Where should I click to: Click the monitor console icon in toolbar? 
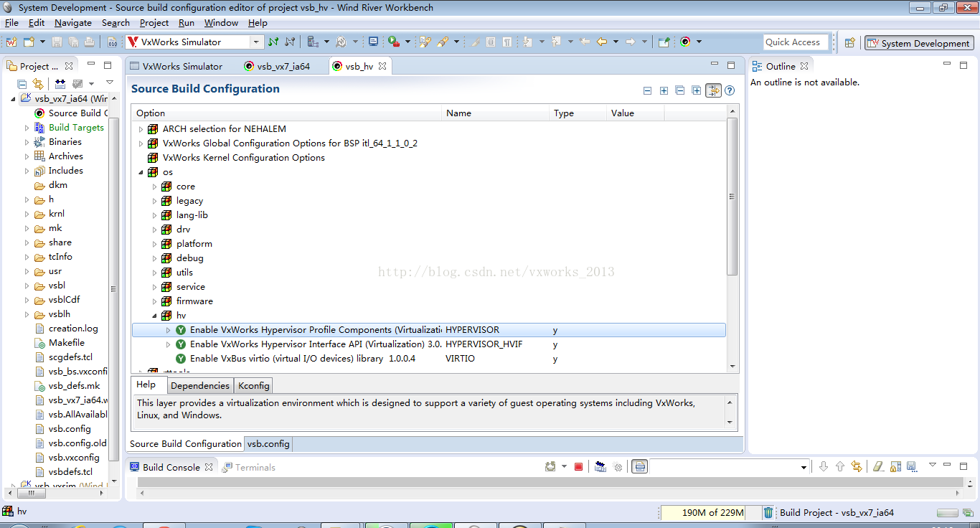[x=373, y=42]
